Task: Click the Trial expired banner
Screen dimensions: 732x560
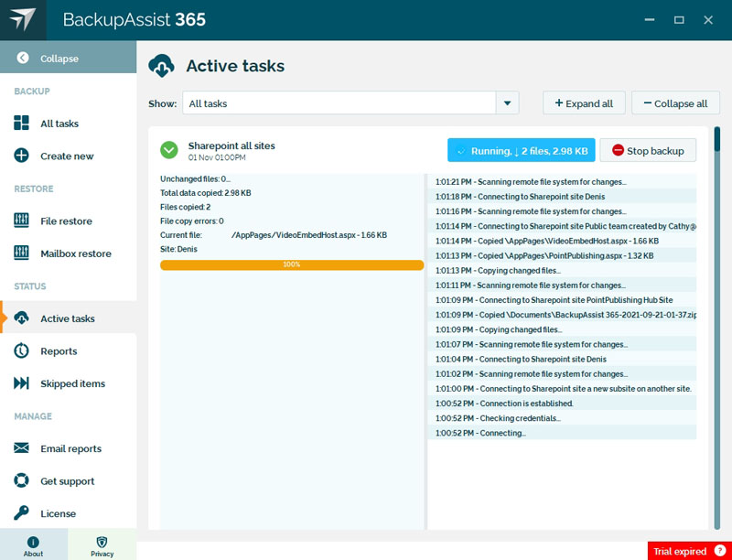Action: (x=690, y=551)
